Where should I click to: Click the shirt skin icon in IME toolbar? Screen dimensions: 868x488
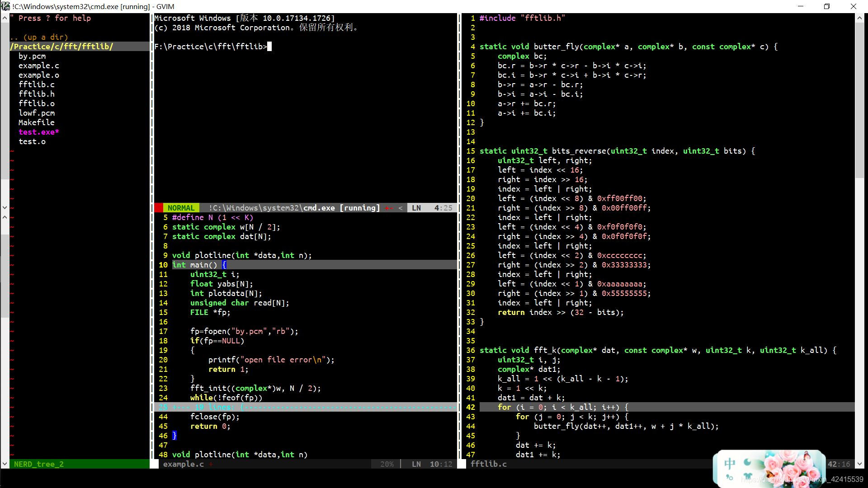click(x=747, y=476)
